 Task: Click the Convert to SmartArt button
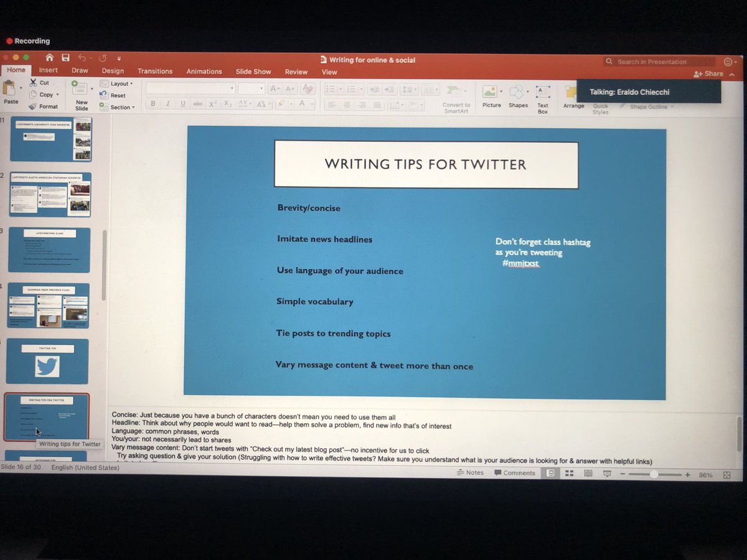coord(456,98)
